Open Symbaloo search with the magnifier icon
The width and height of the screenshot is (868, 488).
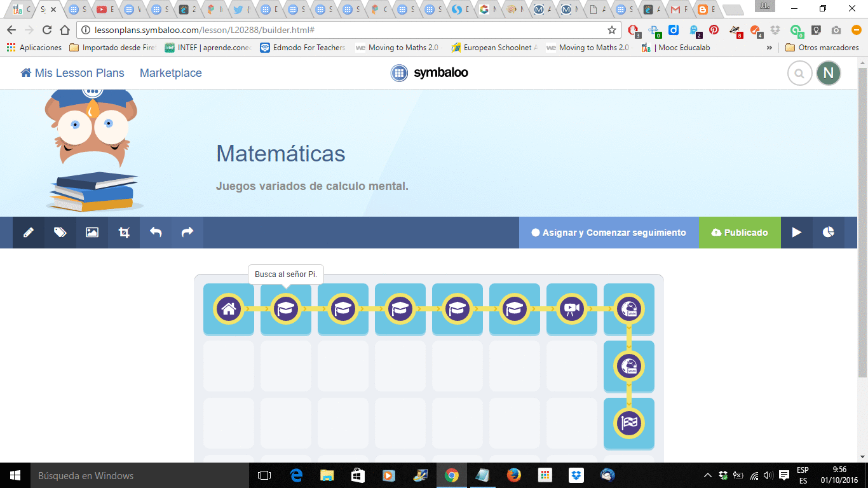click(799, 73)
